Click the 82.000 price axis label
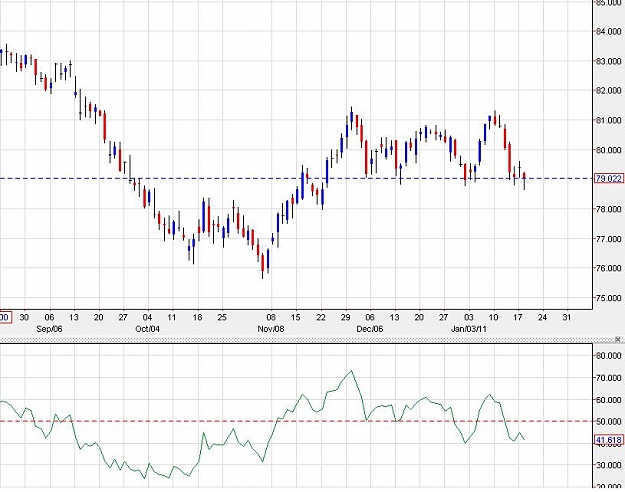625x492 pixels. [609, 91]
